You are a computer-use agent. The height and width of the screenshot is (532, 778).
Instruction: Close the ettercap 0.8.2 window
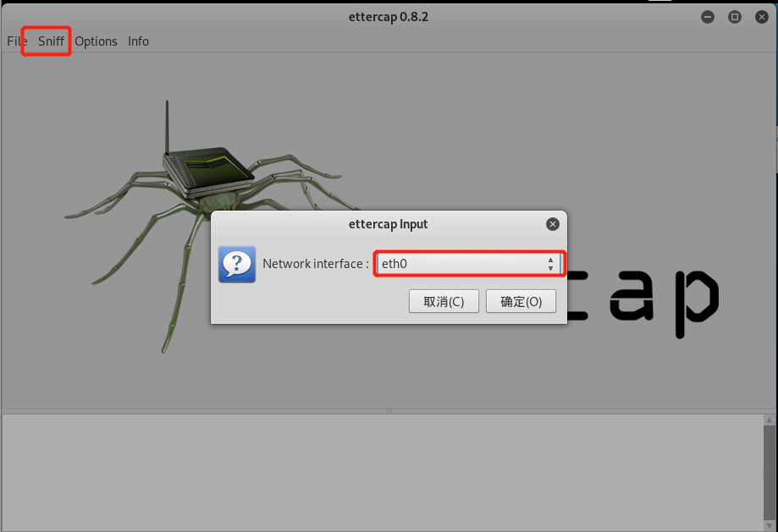(x=762, y=17)
